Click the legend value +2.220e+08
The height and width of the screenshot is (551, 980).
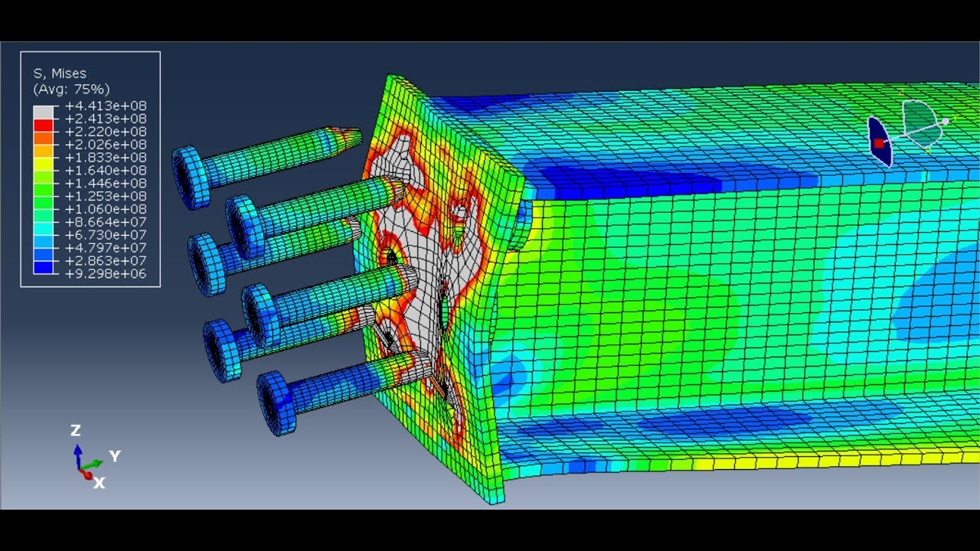coord(106,132)
